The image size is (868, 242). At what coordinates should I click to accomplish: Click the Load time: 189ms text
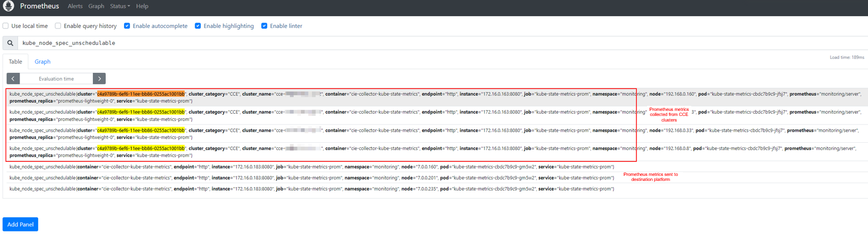(x=847, y=57)
